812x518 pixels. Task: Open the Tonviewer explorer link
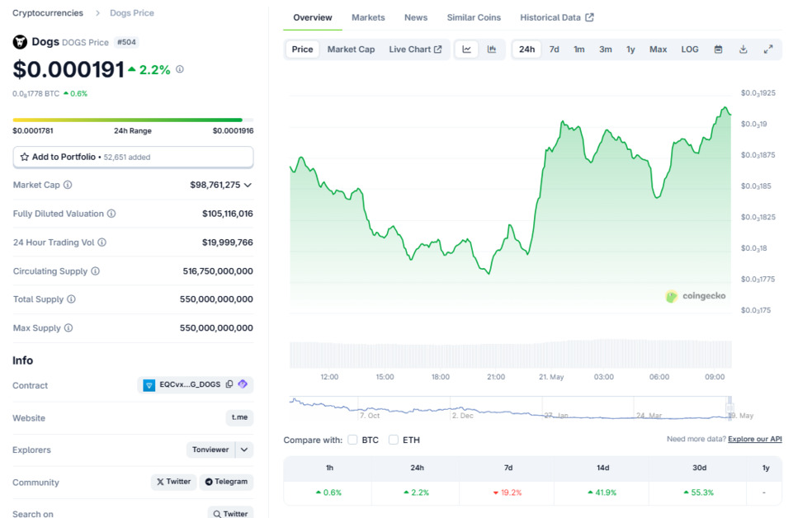(x=210, y=450)
